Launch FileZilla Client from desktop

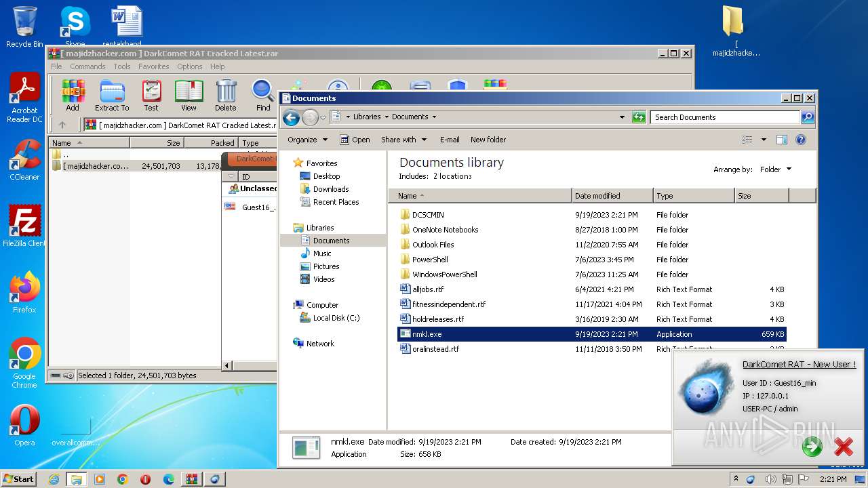pos(24,226)
